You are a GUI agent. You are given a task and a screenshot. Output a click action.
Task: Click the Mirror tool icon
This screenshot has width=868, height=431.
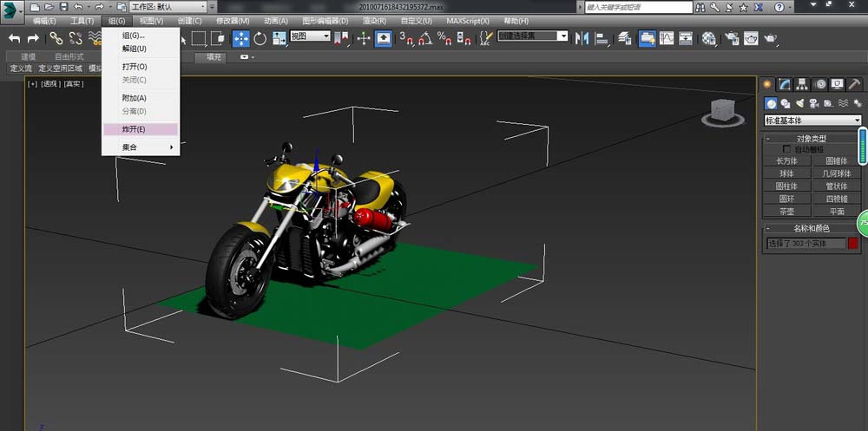(x=581, y=38)
